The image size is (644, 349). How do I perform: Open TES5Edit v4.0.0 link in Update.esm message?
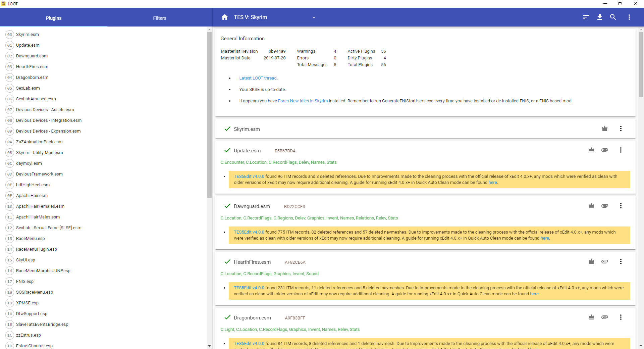(x=249, y=177)
